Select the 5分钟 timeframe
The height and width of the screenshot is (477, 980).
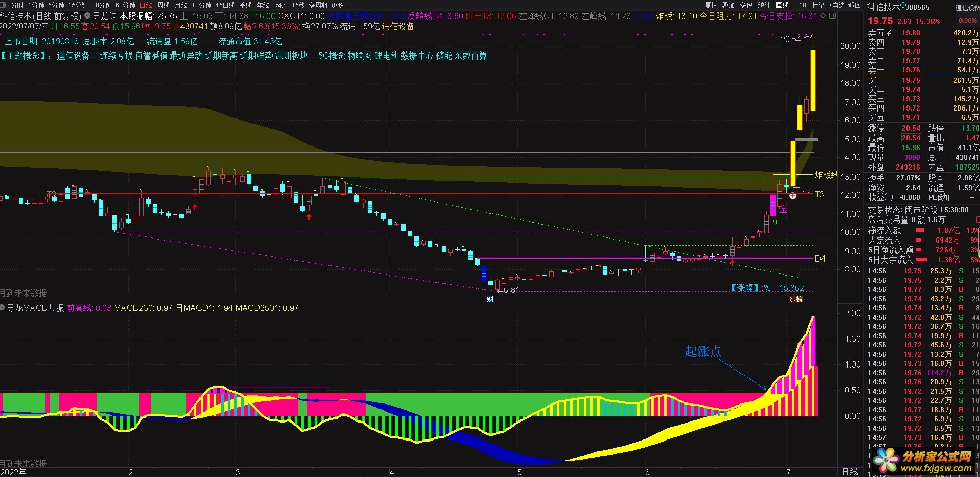pos(57,5)
